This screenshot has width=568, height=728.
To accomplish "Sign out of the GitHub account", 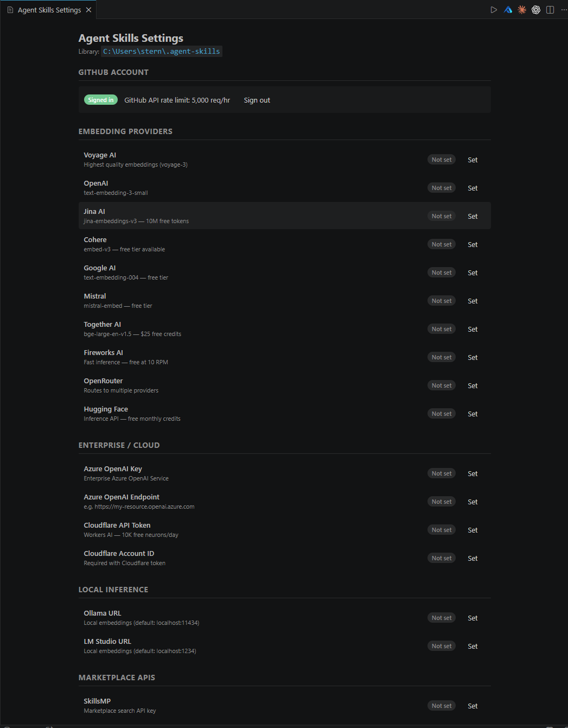I will pos(257,100).
